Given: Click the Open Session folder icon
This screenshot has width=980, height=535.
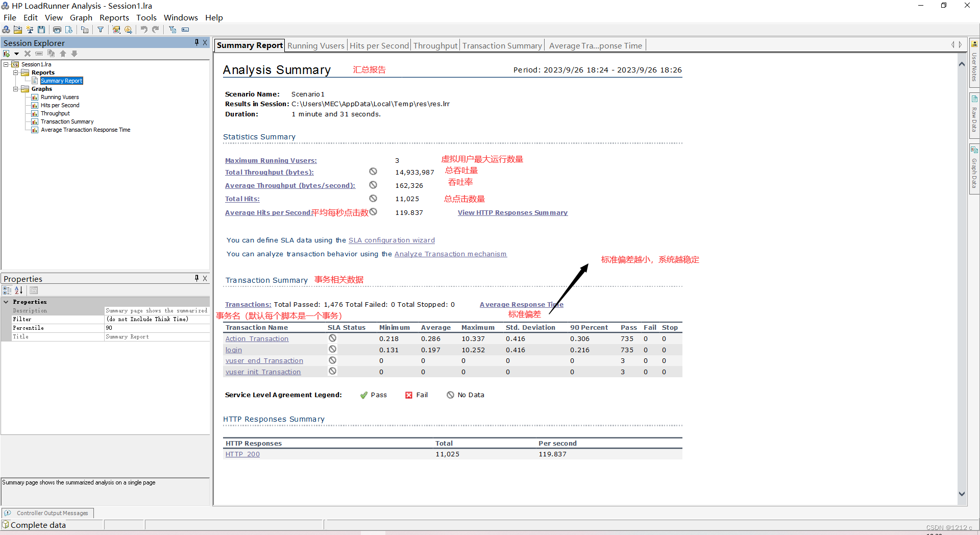Looking at the screenshot, I should click(18, 30).
